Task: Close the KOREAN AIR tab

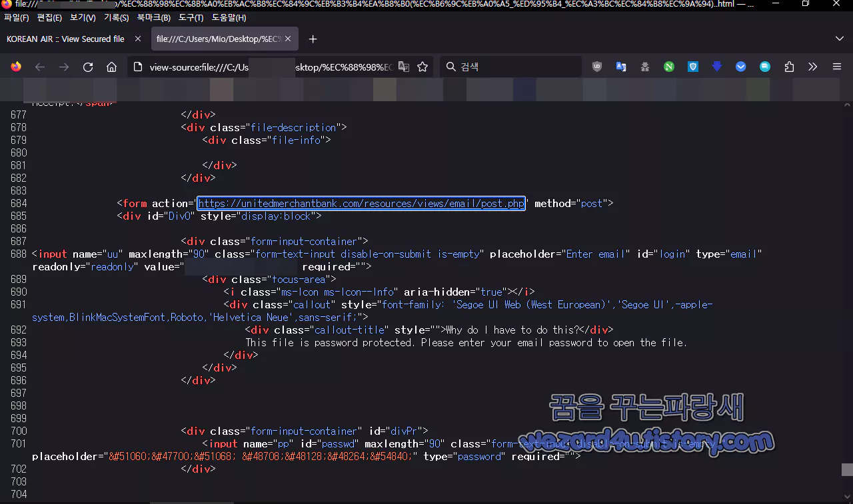Action: point(138,39)
